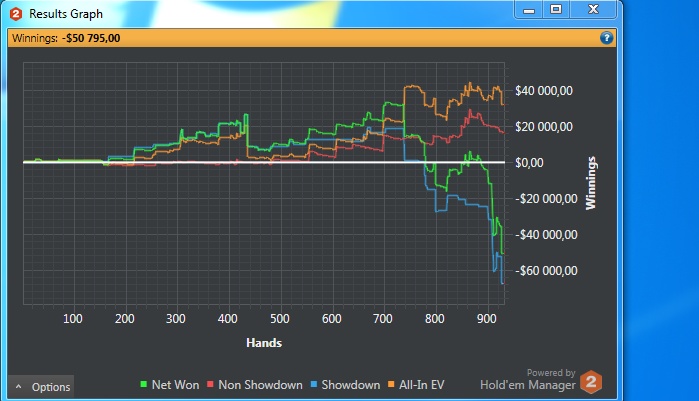
Task: Click the -$60 000,00 axis label
Action: 546,270
